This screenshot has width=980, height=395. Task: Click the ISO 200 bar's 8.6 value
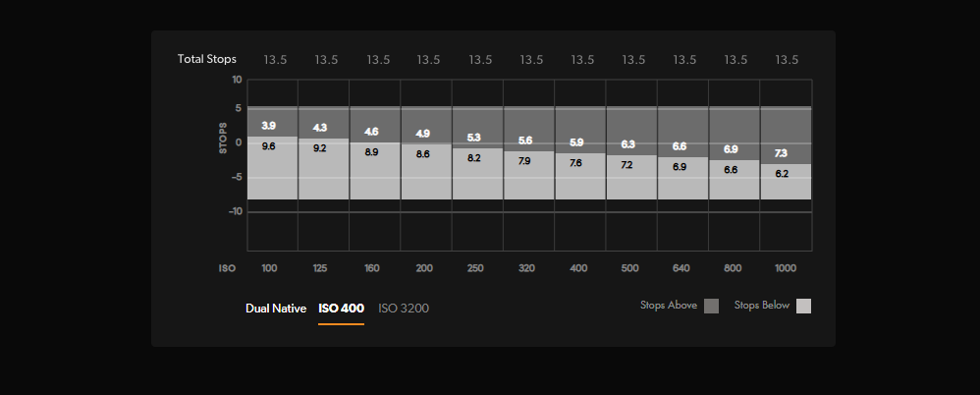(422, 154)
